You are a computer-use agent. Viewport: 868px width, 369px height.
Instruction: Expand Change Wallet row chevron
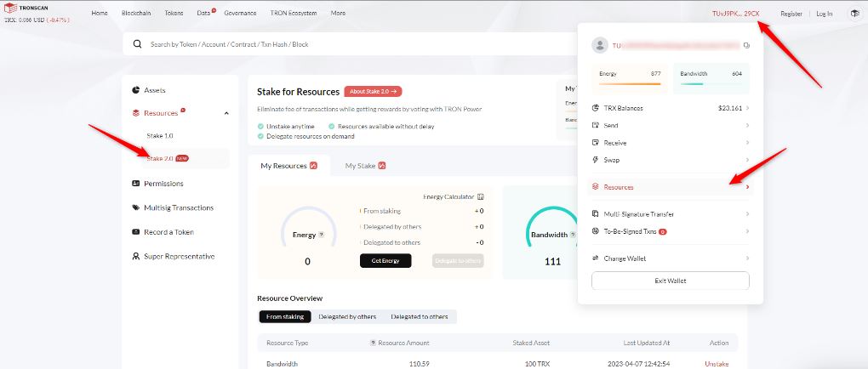click(747, 258)
